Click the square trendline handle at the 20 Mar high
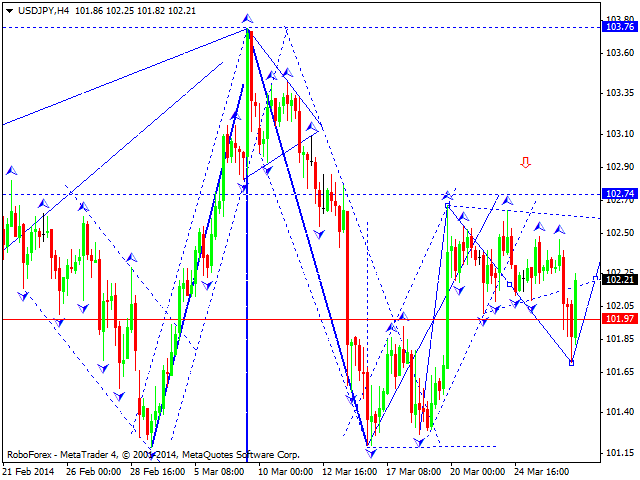Image resolution: width=640 pixels, height=480 pixels. coord(447,206)
